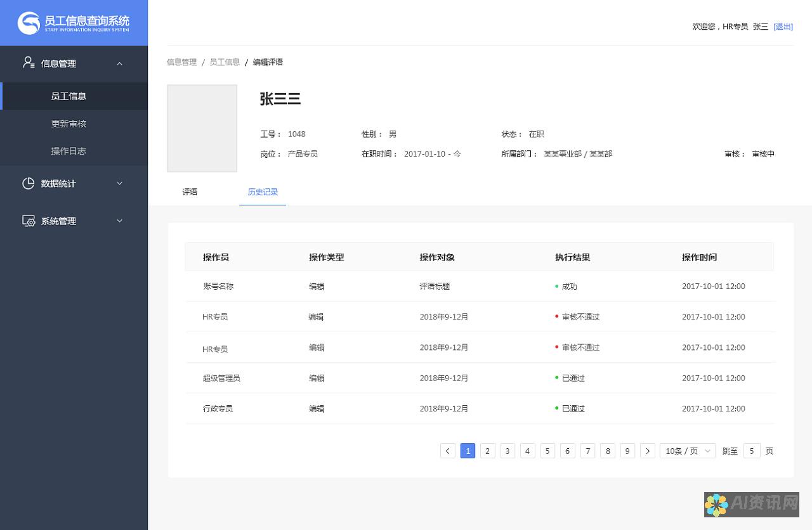Click 已通过 in the 超级管理员 row
812x530 pixels.
pyautogui.click(x=570, y=378)
